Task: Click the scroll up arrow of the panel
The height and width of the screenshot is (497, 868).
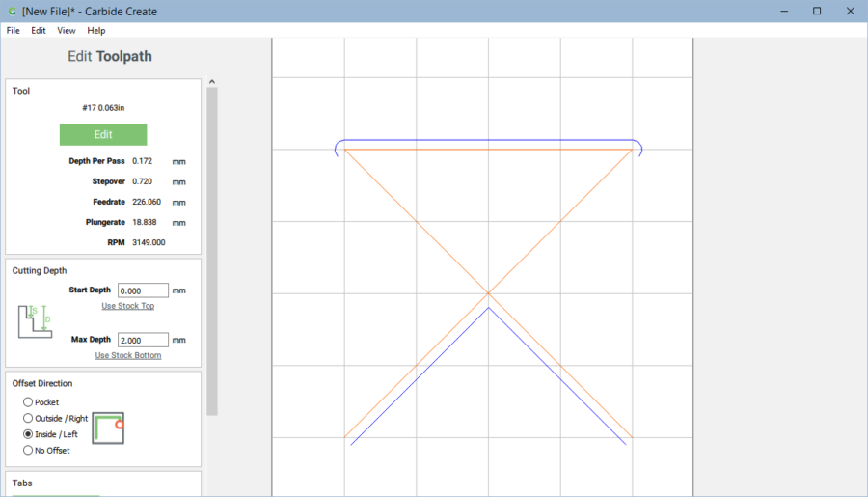Action: pos(212,81)
